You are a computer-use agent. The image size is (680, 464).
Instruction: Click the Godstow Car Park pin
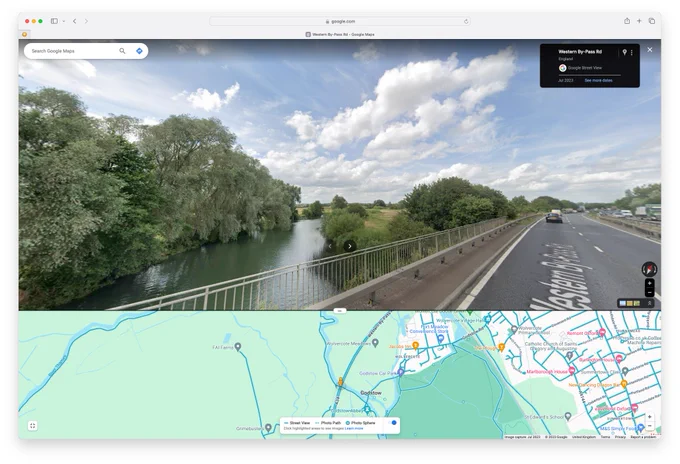[401, 373]
